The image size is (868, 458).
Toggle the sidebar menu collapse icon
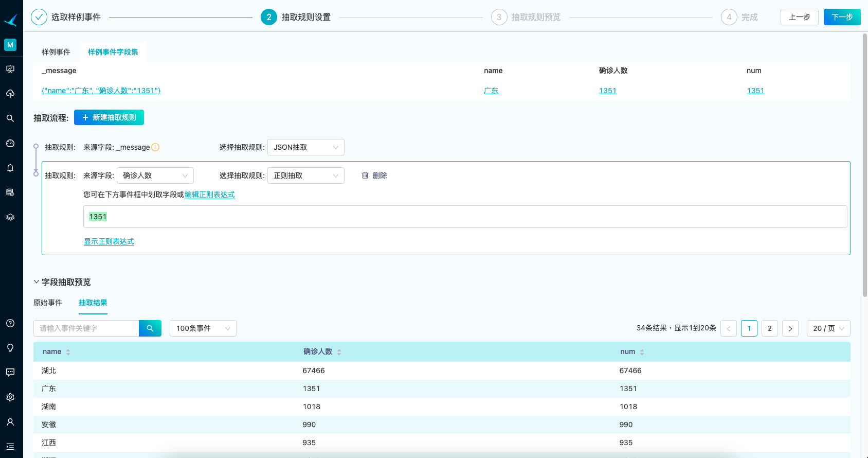[10, 447]
